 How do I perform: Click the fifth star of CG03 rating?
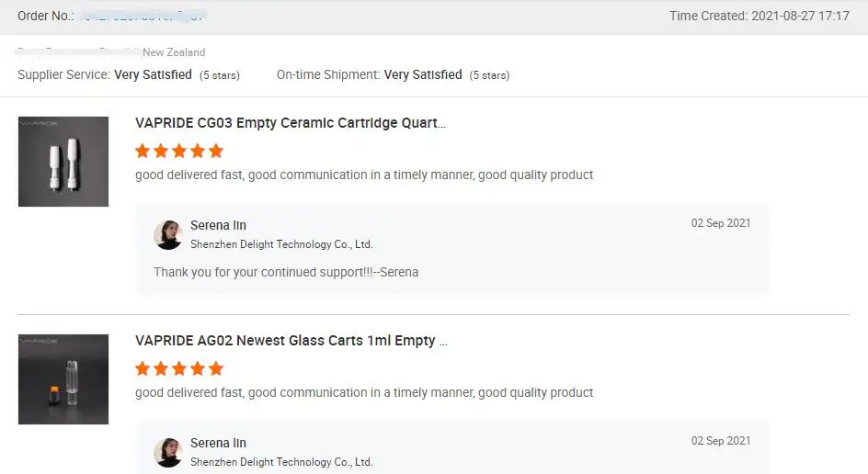[216, 151]
